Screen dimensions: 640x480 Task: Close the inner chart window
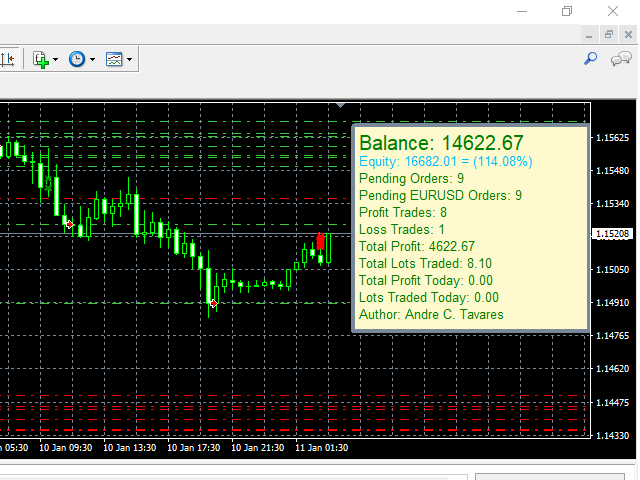(628, 35)
